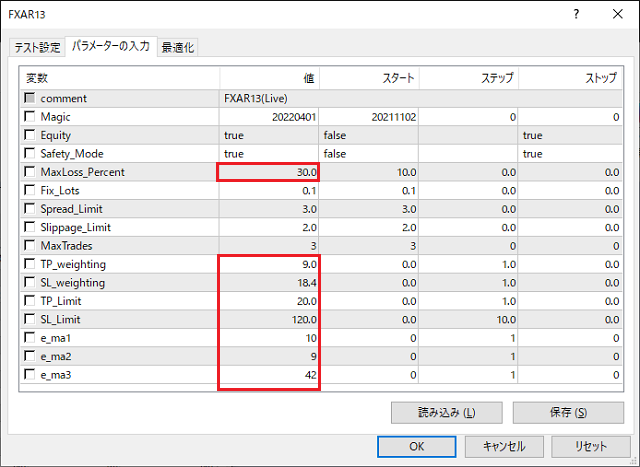
Task: Click the 値 column header
Action: (x=269, y=78)
